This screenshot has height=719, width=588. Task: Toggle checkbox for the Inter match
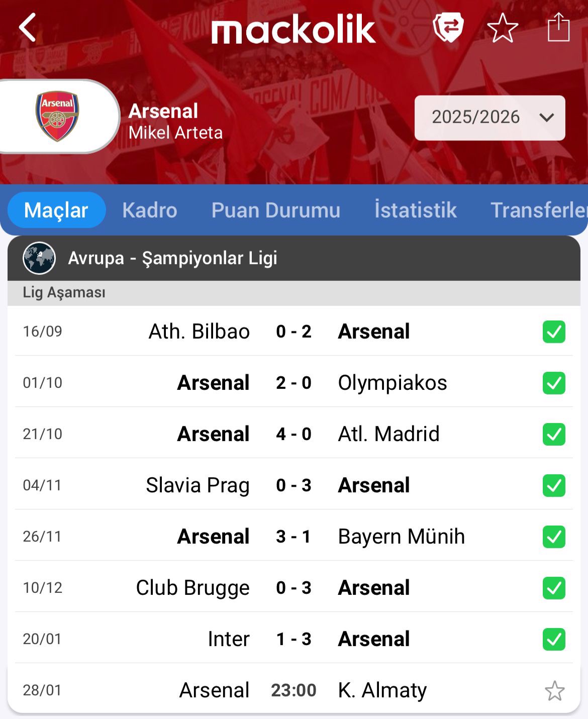554,639
